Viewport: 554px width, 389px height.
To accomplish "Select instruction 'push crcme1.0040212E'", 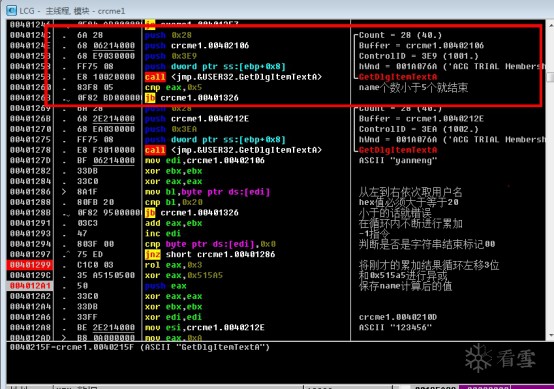I will pos(197,119).
